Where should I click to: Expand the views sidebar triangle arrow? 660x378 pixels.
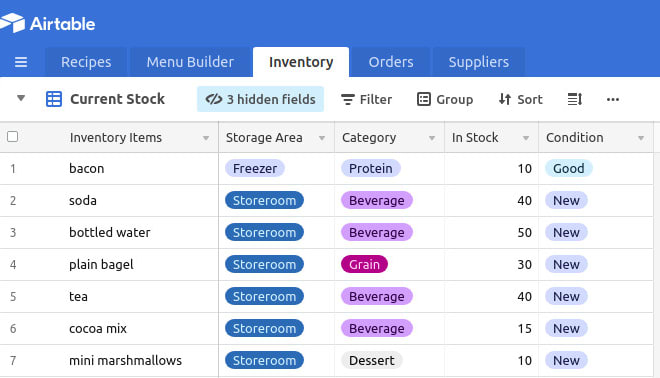coord(21,98)
